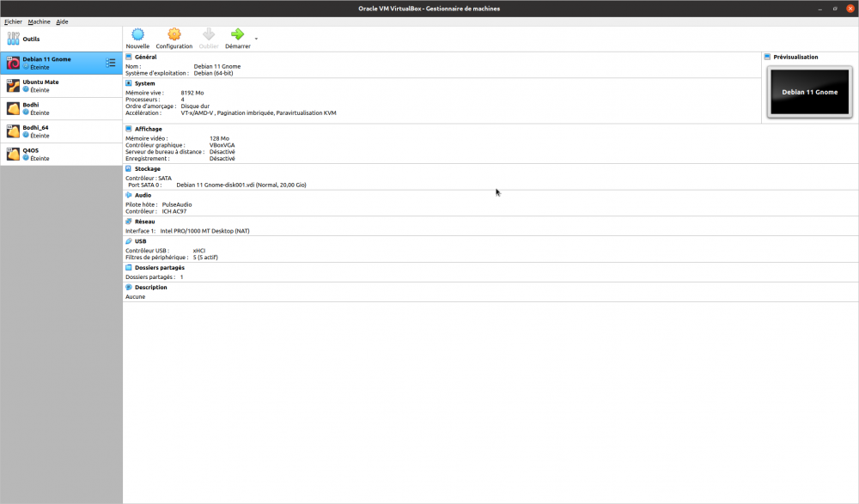Click the Prévisualisation panel title
The width and height of the screenshot is (859, 504).
point(795,57)
